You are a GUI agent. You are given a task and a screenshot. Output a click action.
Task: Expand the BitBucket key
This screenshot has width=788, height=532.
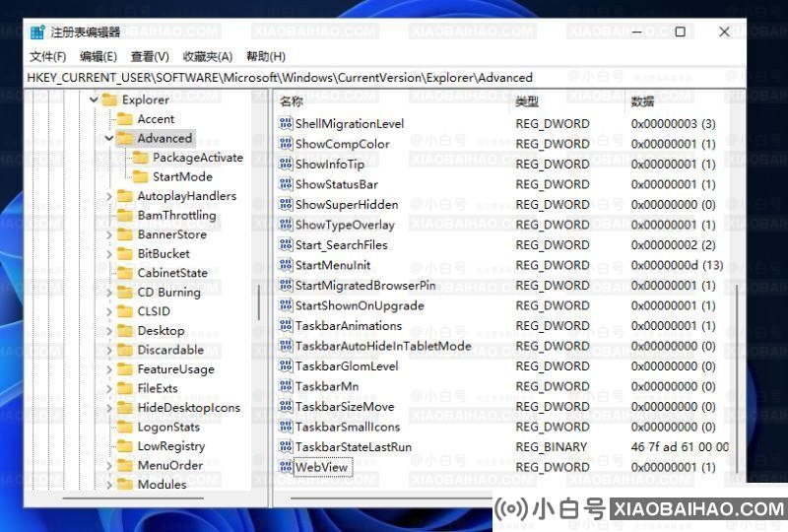click(x=109, y=254)
